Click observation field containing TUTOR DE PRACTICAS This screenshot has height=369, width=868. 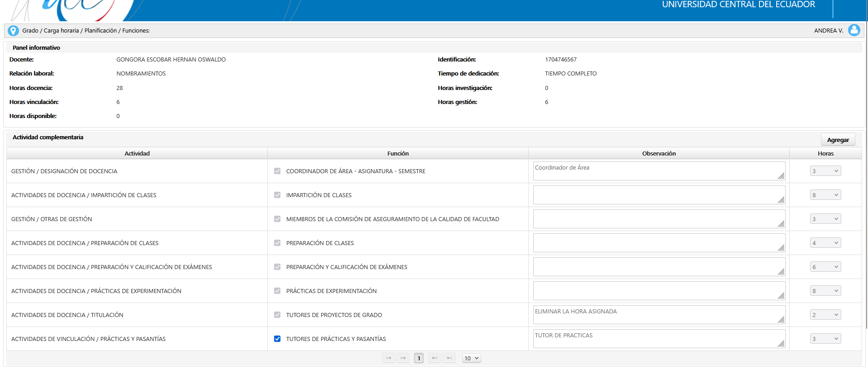click(659, 339)
